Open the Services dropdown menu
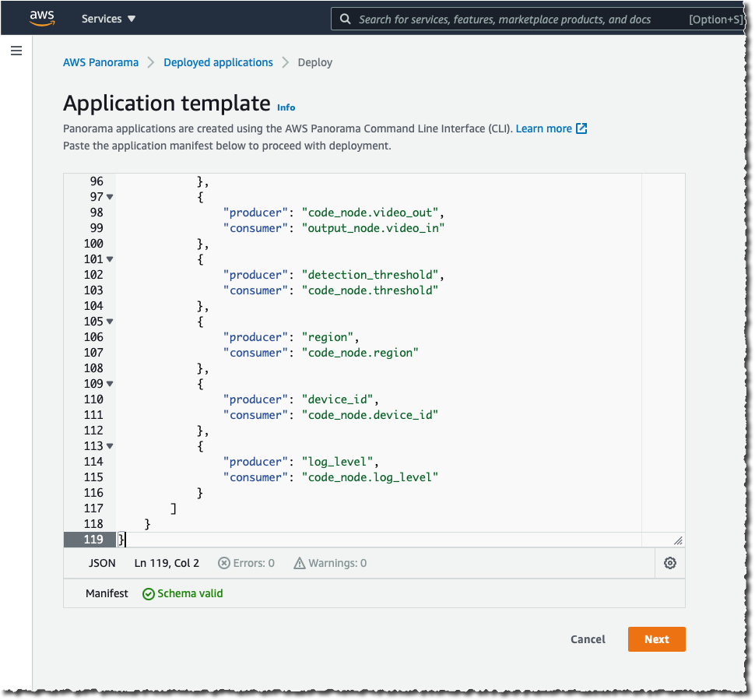755x700 pixels. pos(108,19)
